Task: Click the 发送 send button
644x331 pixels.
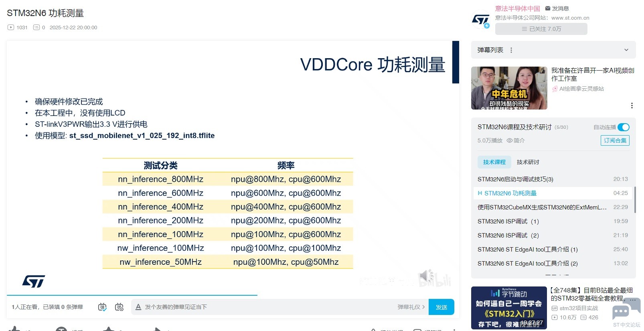Action: pos(441,307)
